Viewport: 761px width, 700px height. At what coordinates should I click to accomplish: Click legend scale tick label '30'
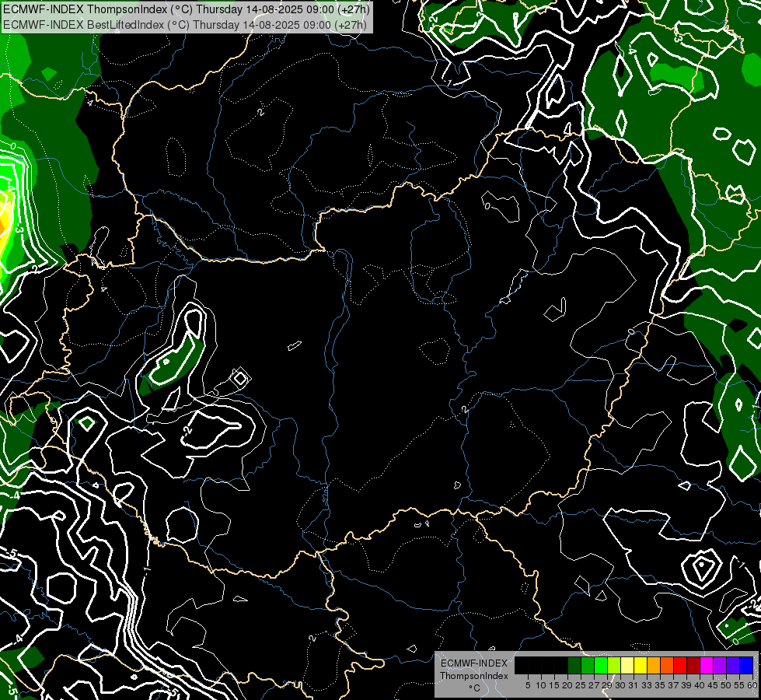pos(621,685)
